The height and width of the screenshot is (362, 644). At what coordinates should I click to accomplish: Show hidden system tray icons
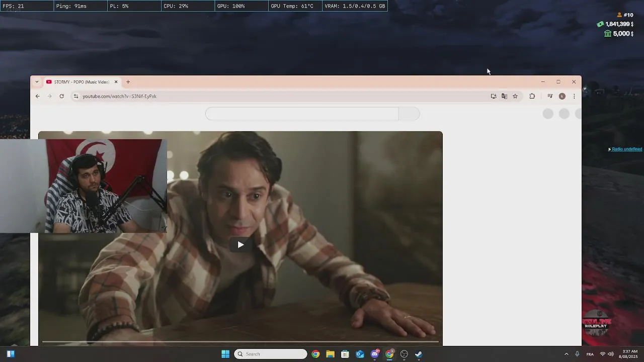(566, 354)
